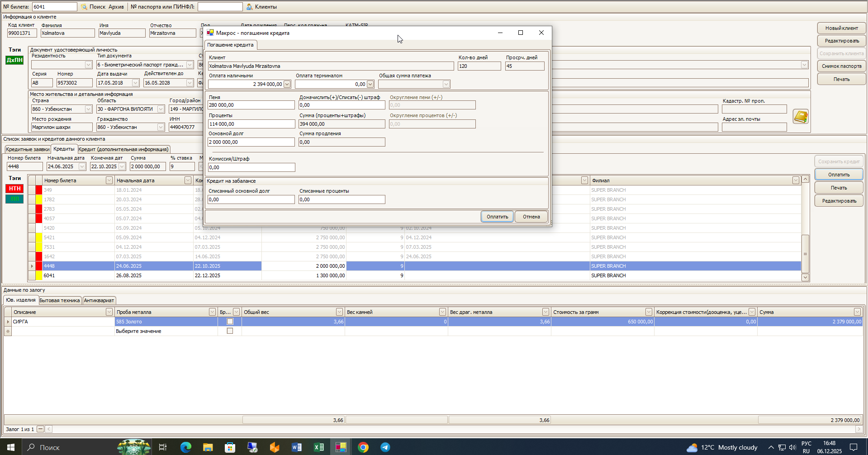Open the network tray icon
This screenshot has width=868, height=455.
[x=782, y=447]
